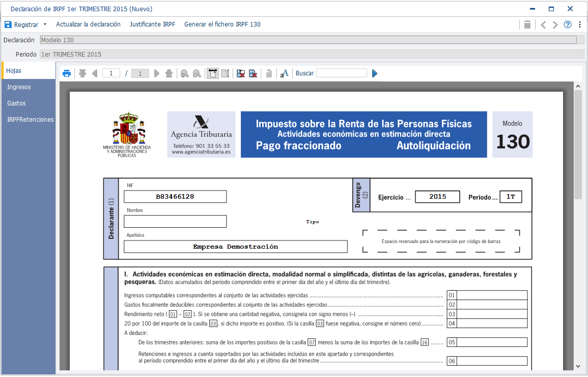Click the zoom out magnifier icon
Image resolution: width=588 pixels, height=377 pixels.
184,73
